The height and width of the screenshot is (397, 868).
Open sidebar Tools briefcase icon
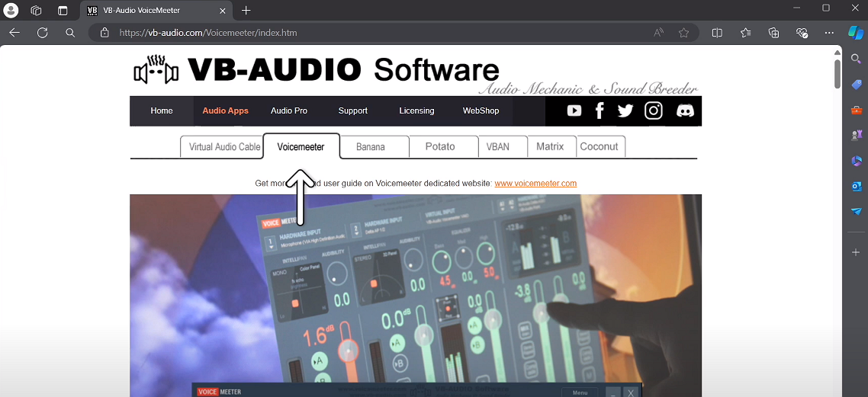[x=857, y=110]
